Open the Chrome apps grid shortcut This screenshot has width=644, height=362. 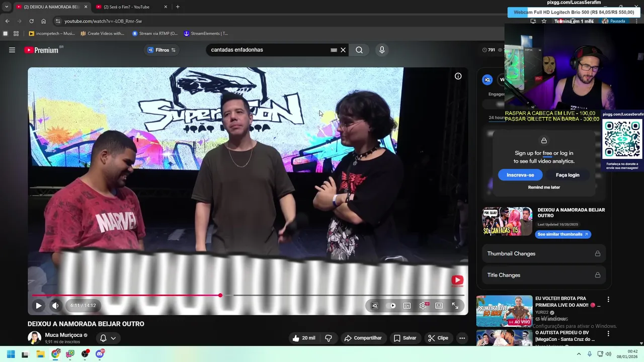point(16,34)
